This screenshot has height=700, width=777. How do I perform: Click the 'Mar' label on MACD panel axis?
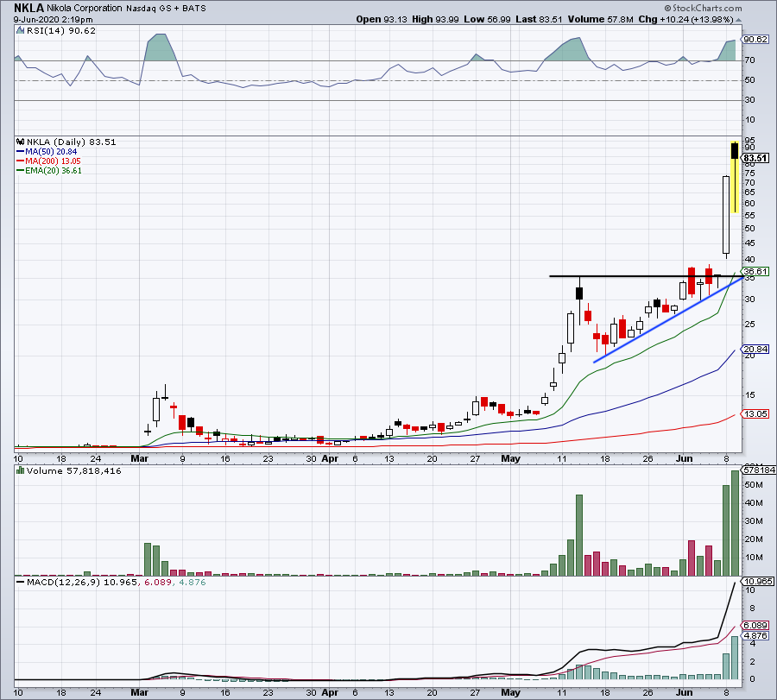click(x=139, y=692)
